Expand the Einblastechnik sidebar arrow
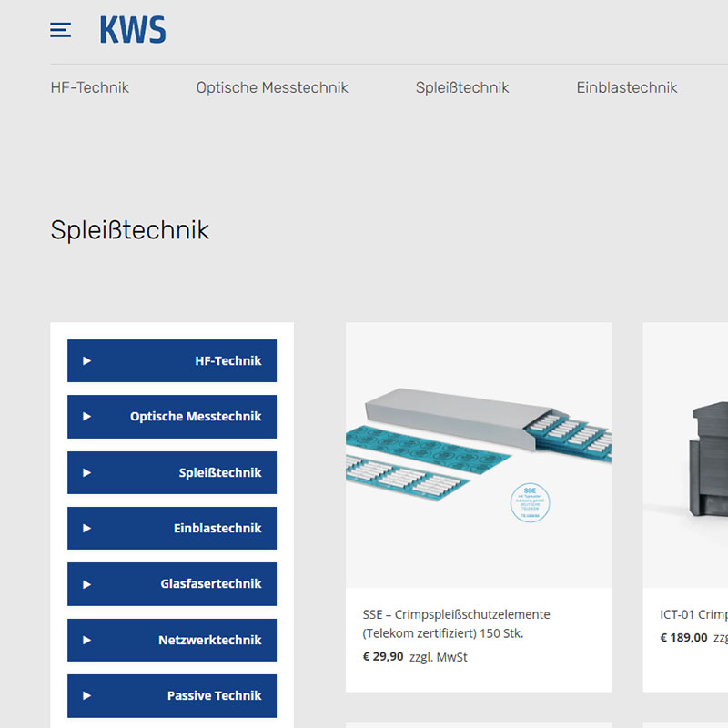Image resolution: width=728 pixels, height=728 pixels. 87,529
